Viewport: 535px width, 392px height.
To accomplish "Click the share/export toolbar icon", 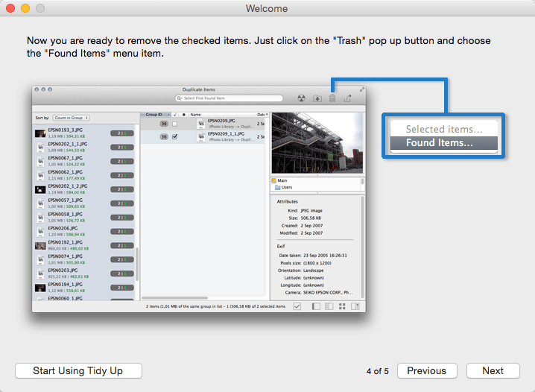I will click(347, 98).
